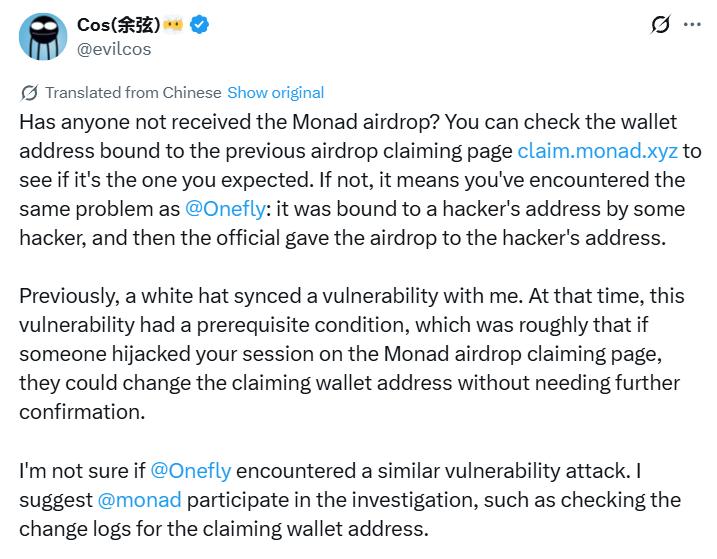Click the translation icon beside Translated from Chinese

29,92
